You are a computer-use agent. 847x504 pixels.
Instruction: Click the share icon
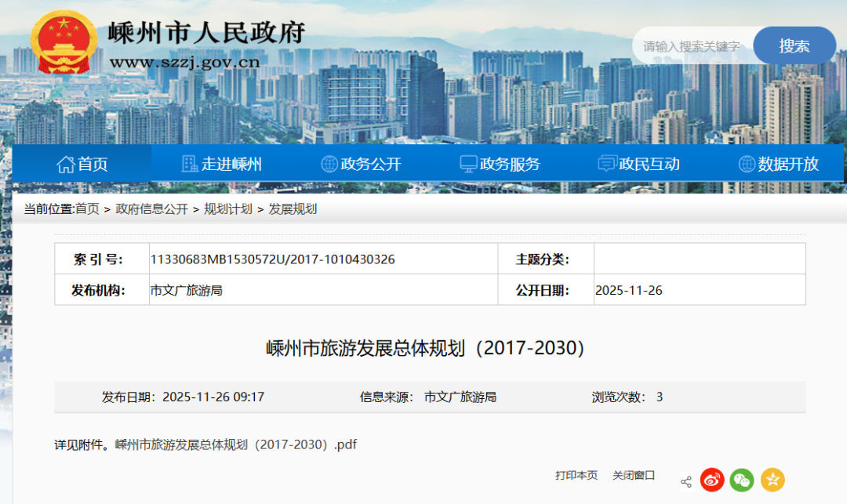(x=686, y=480)
